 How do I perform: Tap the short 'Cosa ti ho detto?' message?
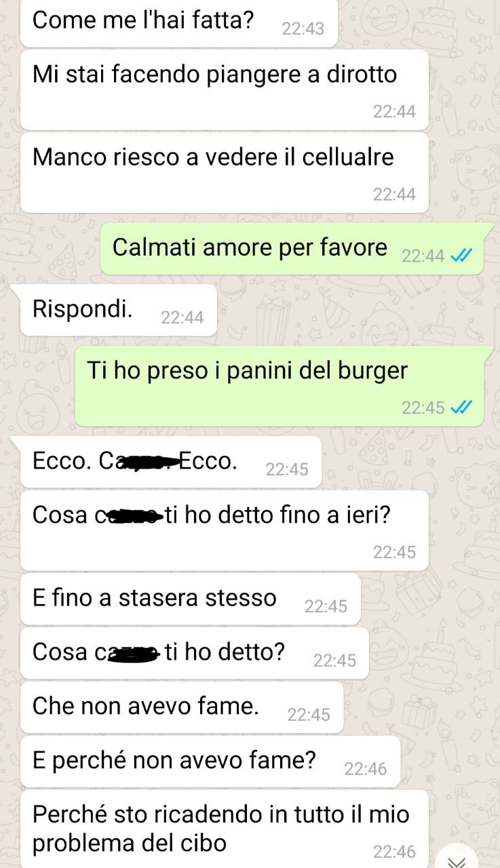(x=195, y=653)
